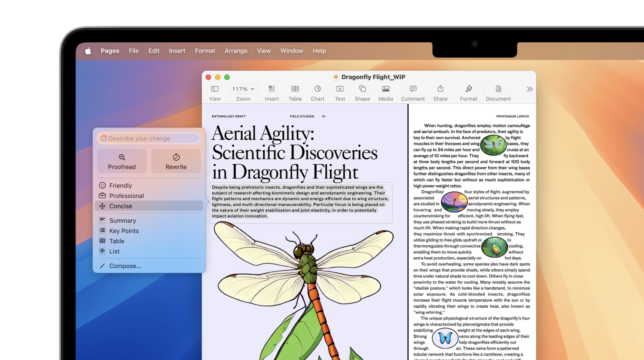Open the Pages app menu
This screenshot has width=644, height=360.
coord(110,51)
